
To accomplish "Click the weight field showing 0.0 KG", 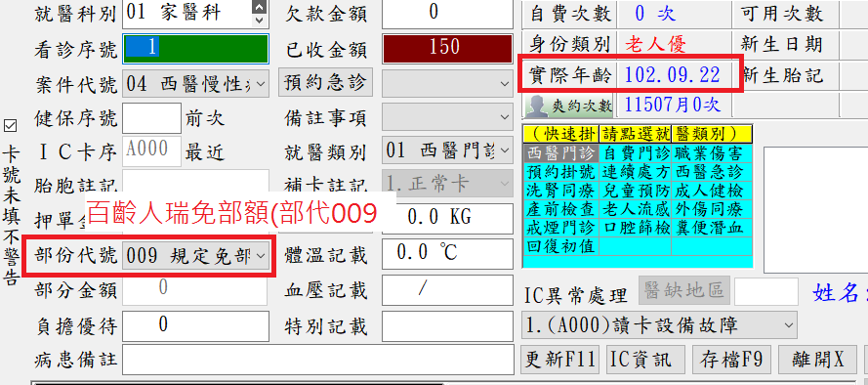I will tap(447, 218).
